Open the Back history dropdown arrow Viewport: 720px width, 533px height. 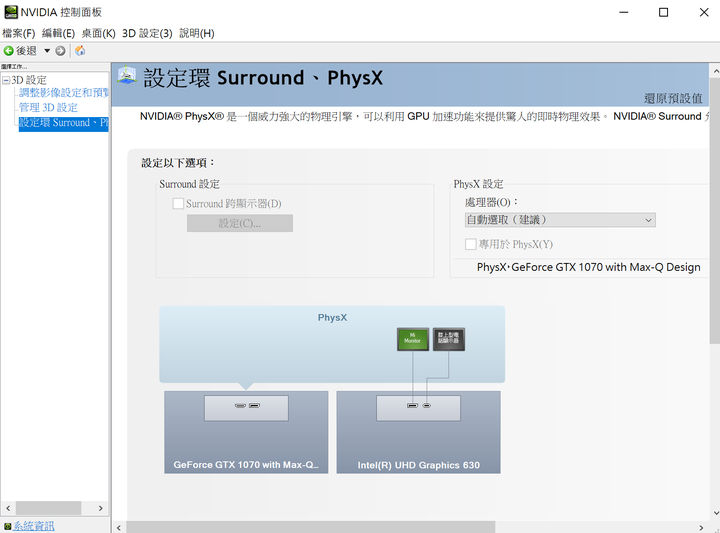[47, 50]
